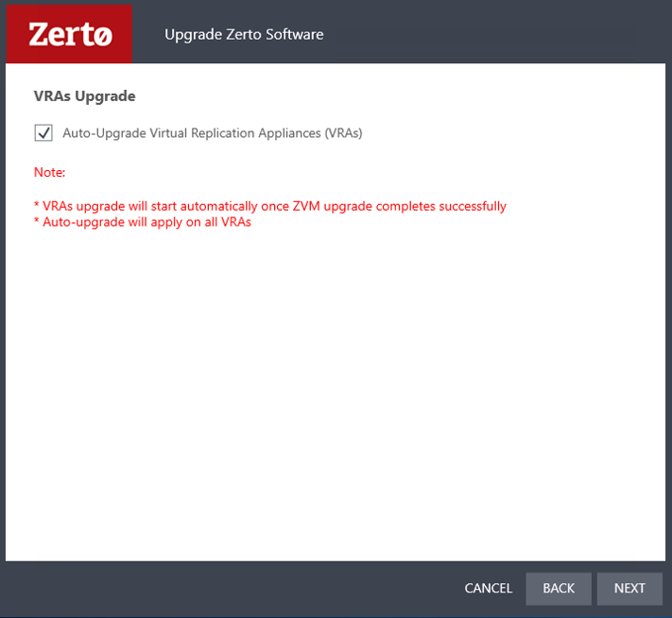Uncheck Auto-Upgrade Virtual Replication Appliances checkbox

click(x=43, y=133)
